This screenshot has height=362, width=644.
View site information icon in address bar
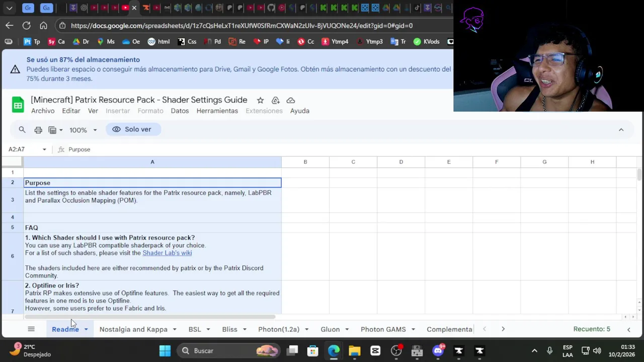(x=62, y=25)
